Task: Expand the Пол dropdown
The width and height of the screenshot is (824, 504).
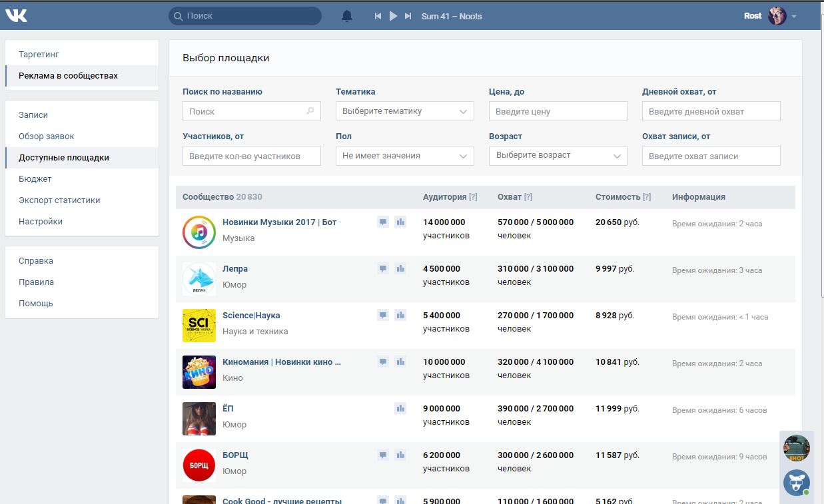Action: coord(405,156)
